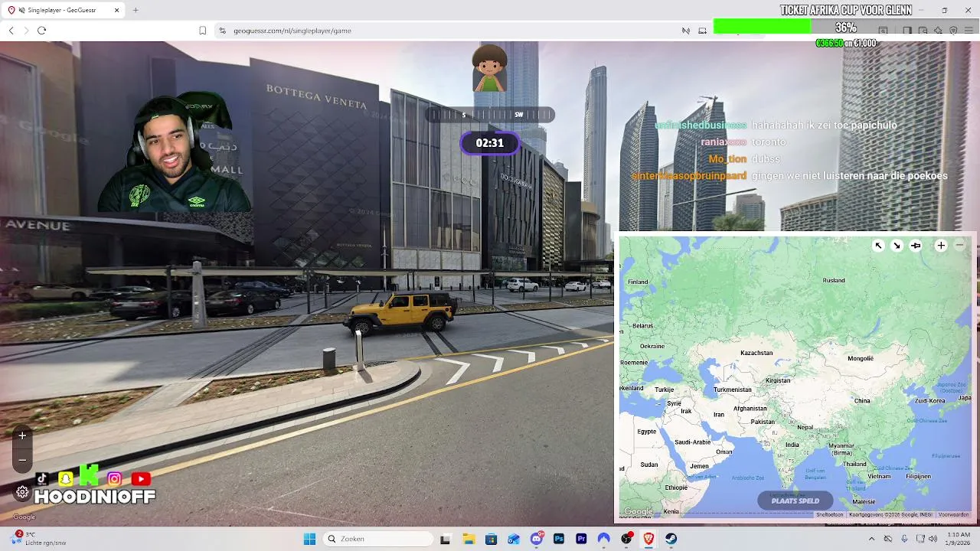Open the Windows Start menu
Image resolution: width=980 pixels, height=551 pixels.
pyautogui.click(x=309, y=539)
